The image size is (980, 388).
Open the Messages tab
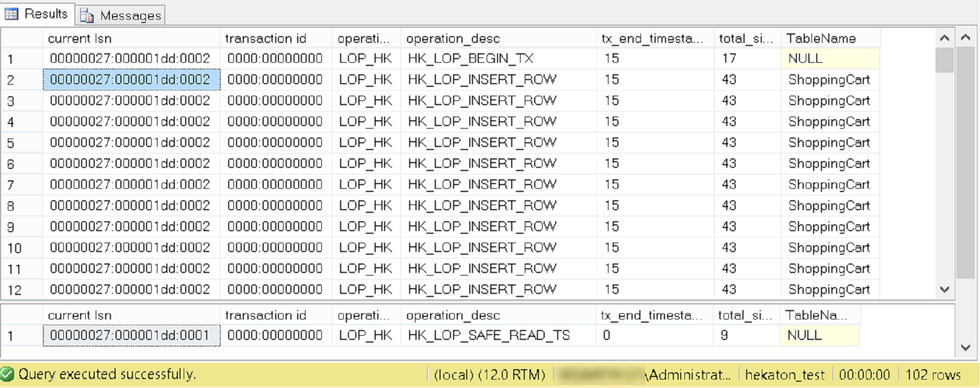point(120,15)
